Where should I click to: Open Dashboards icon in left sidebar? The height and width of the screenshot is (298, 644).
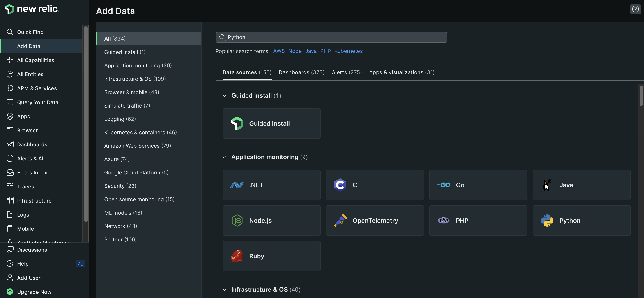click(x=10, y=144)
